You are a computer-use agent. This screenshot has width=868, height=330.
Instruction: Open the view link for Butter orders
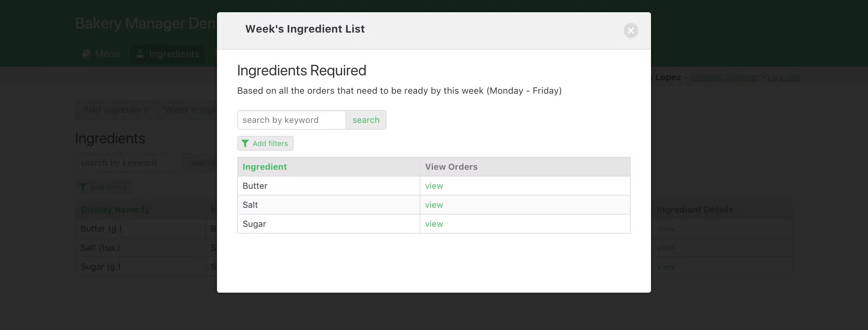click(x=434, y=186)
